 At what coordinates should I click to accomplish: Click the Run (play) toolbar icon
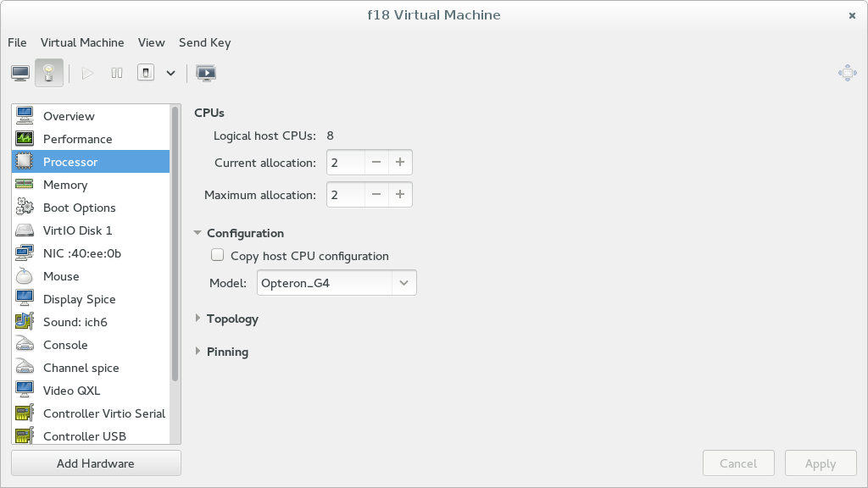click(x=86, y=72)
